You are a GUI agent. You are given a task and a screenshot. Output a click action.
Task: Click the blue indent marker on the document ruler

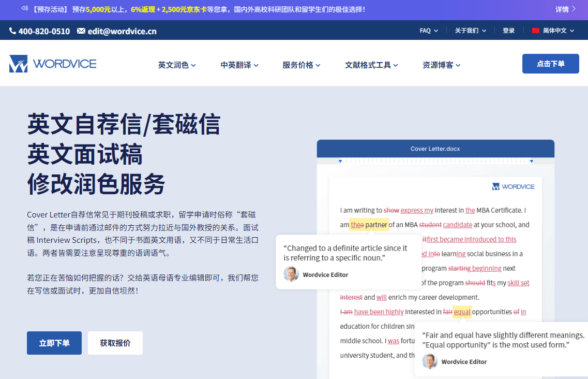[340, 162]
